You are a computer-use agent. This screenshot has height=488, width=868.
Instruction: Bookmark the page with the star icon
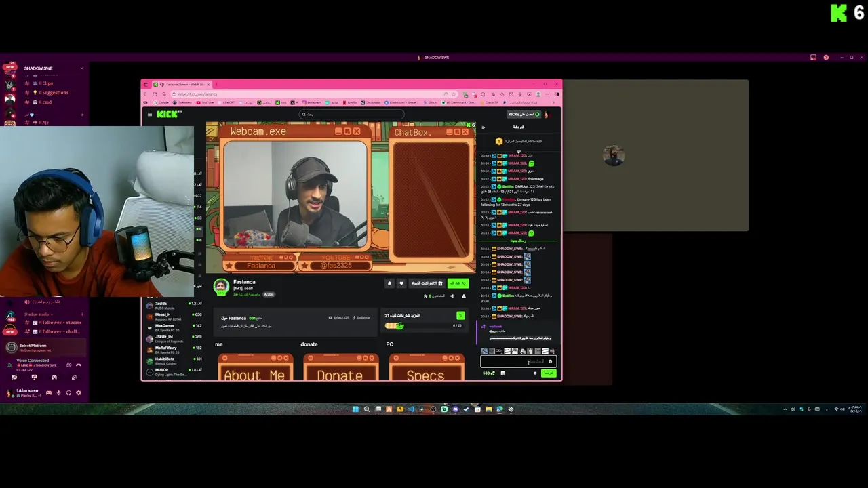point(454,94)
